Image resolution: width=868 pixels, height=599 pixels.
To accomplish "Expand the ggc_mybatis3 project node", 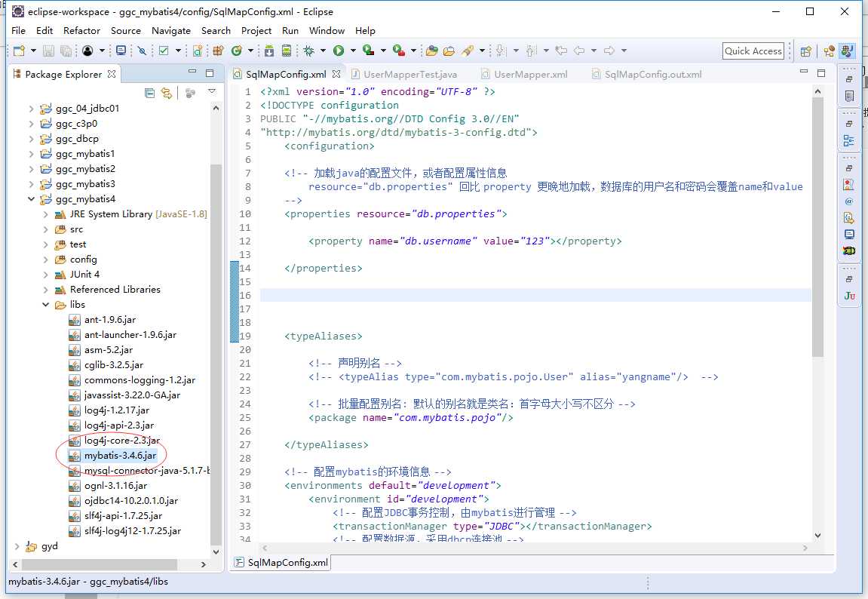I will (x=32, y=184).
